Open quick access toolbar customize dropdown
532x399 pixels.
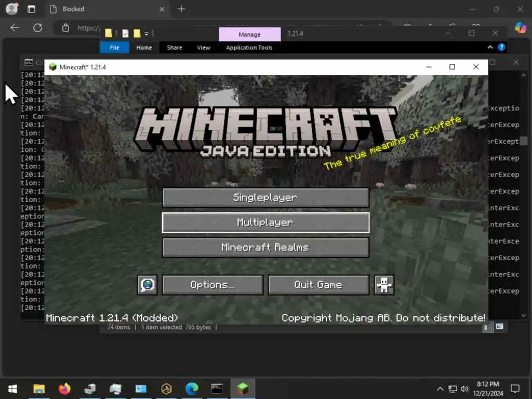[x=147, y=34]
